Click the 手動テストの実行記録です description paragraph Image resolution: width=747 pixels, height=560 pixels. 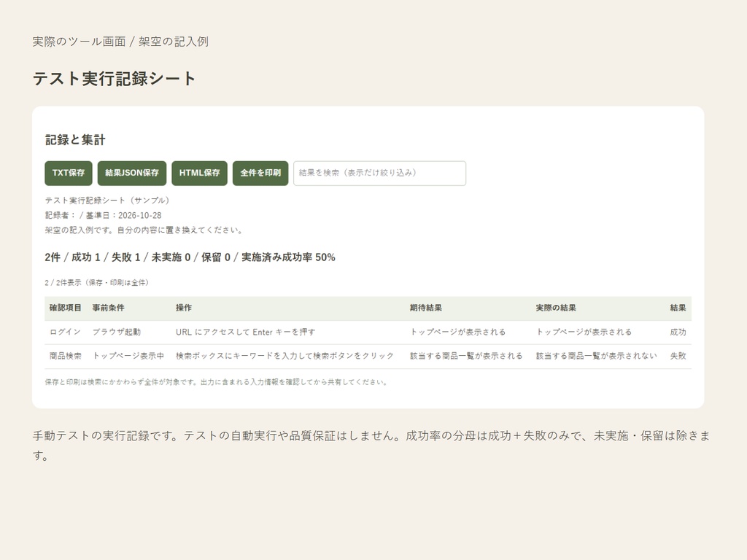[x=371, y=446]
